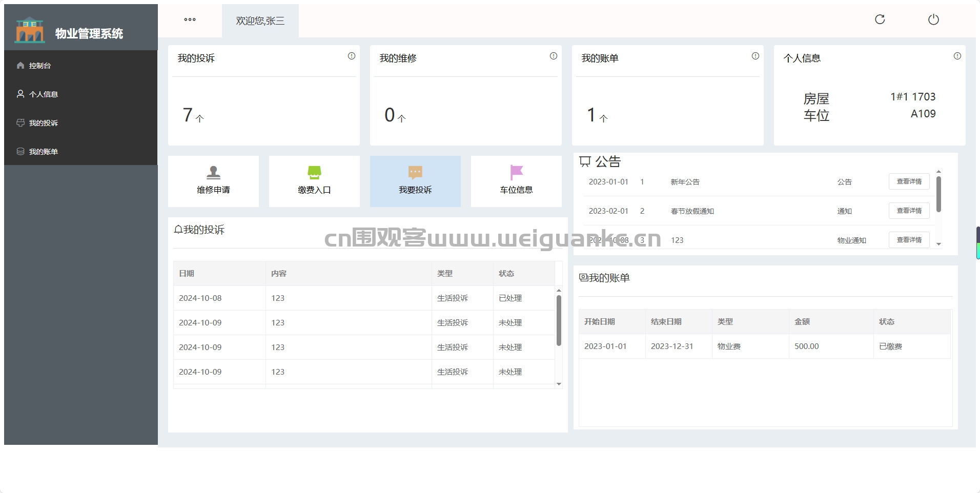Click the complaints table scroll-up arrow
The image size is (980, 493).
(559, 291)
